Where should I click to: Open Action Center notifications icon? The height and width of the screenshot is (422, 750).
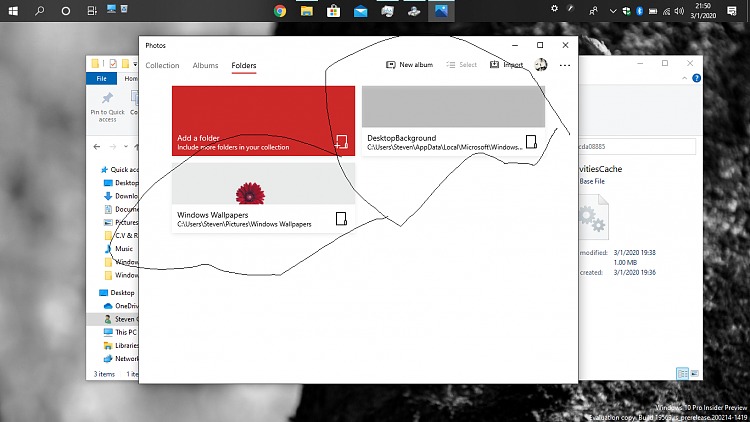(731, 11)
